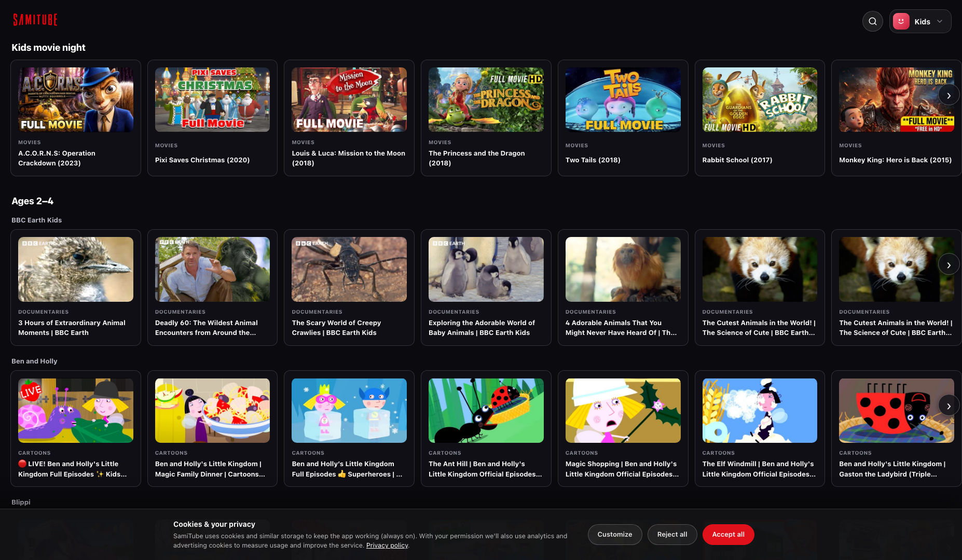Open Monkey King Hero is Back thumbnail
Viewport: 962px width, 560px height.
tap(897, 100)
